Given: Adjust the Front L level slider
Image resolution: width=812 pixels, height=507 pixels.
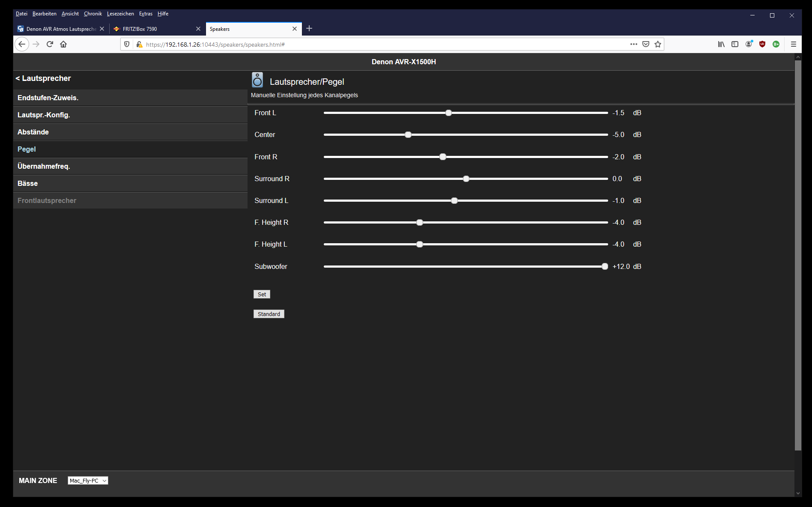Looking at the screenshot, I should coord(466,113).
